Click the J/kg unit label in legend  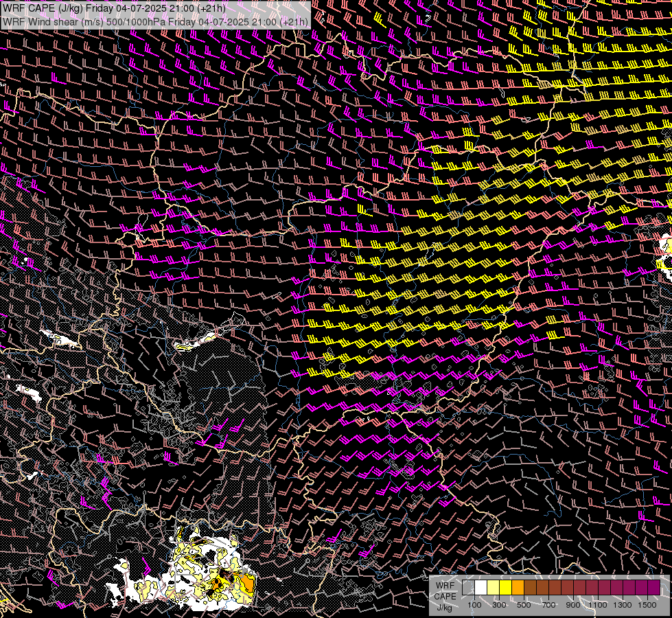point(445,608)
